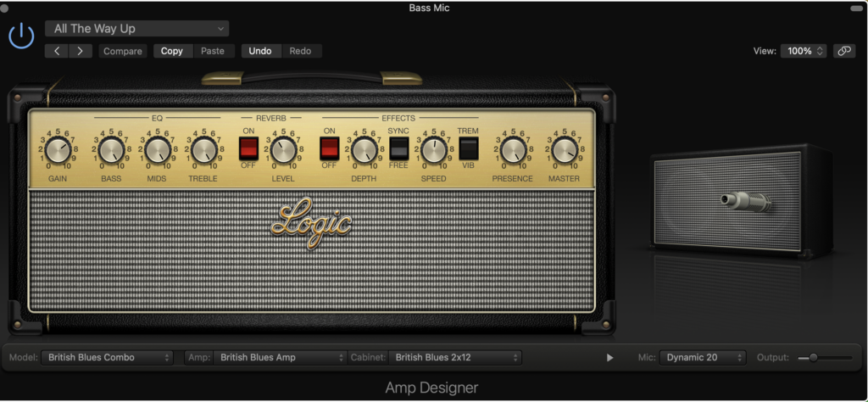The height and width of the screenshot is (402, 868).
Task: Click the Bass Mic window title
Action: (x=429, y=8)
